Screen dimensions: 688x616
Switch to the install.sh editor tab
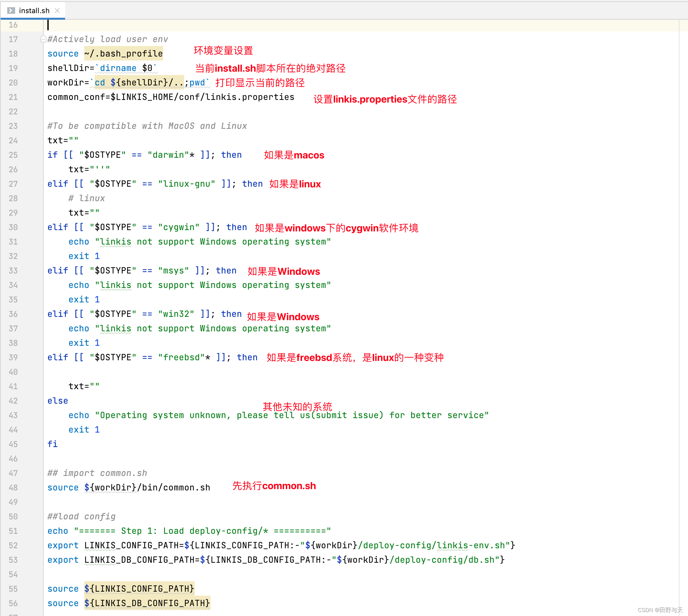(34, 11)
